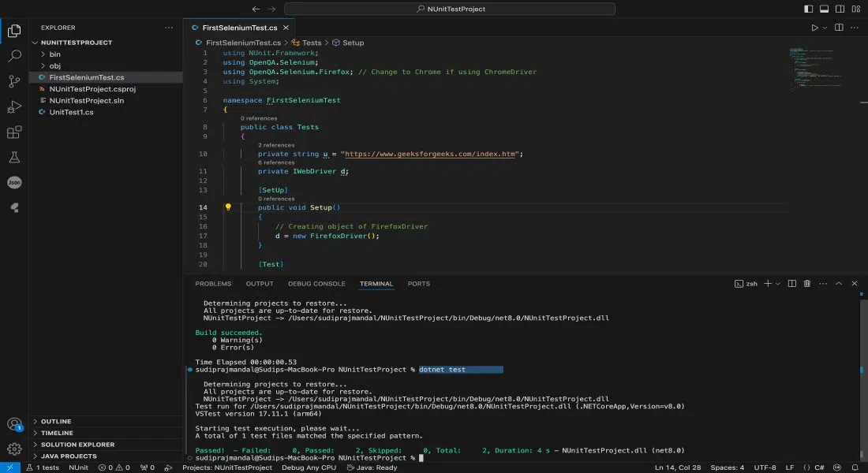Expand the OUTLINE section
The width and height of the screenshot is (868, 473).
point(55,422)
